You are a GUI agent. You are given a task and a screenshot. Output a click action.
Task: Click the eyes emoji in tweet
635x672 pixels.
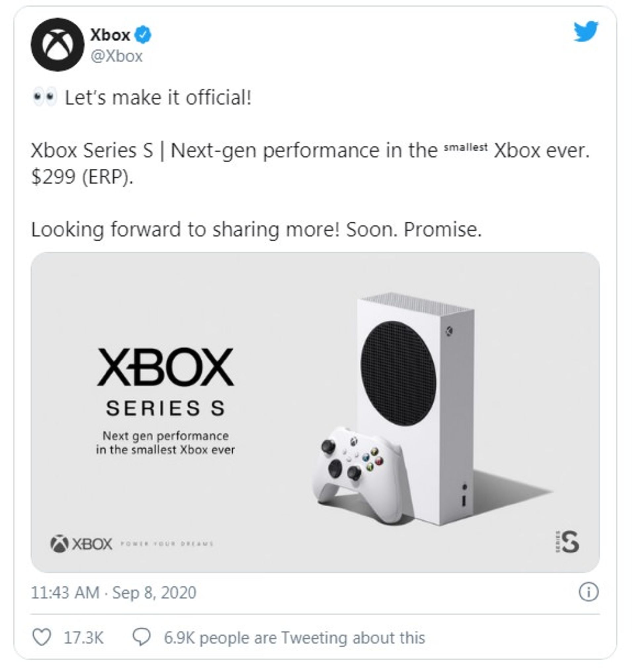[44, 97]
